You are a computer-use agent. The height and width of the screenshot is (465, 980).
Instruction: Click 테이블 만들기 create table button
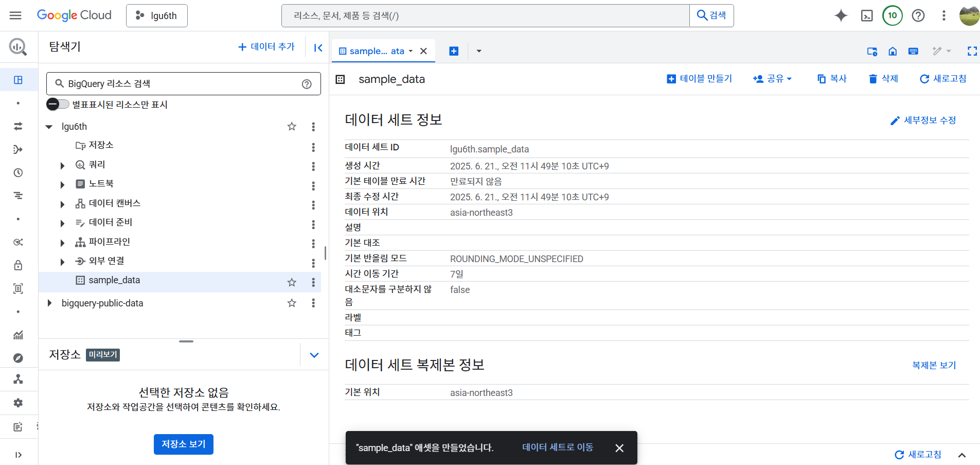[x=699, y=79]
